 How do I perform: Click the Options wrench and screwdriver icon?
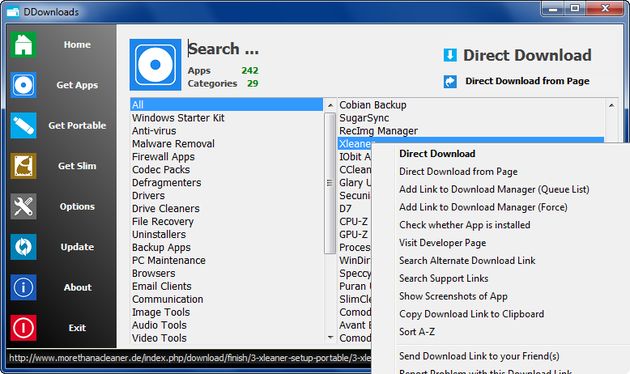pyautogui.click(x=23, y=206)
